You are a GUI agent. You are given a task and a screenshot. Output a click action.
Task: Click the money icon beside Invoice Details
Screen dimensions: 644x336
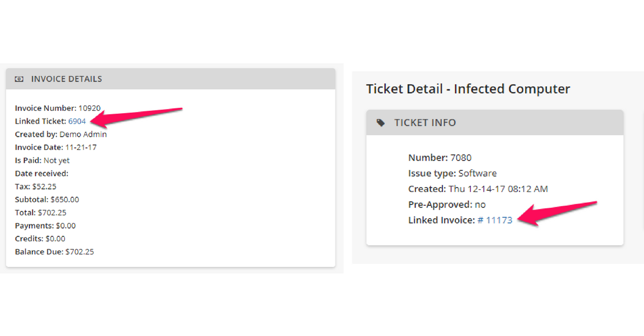[x=19, y=79]
